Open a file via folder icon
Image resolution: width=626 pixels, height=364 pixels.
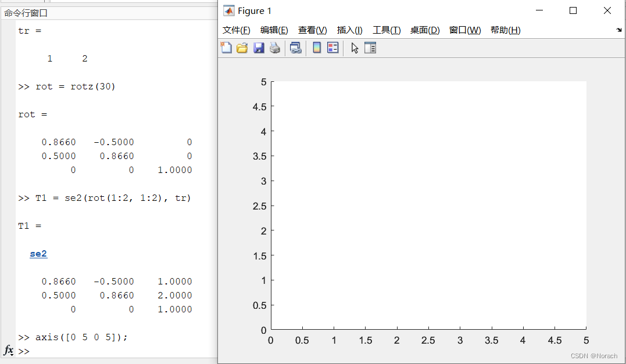pyautogui.click(x=242, y=48)
